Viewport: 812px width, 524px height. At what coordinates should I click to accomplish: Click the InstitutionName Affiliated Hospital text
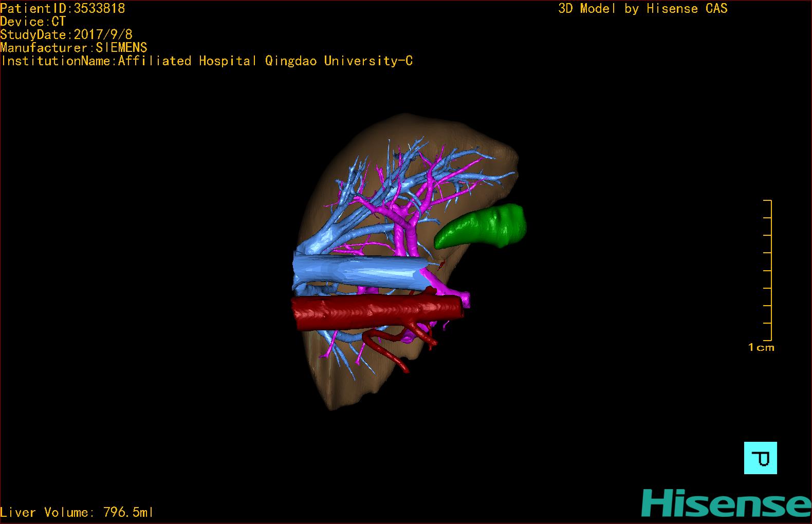click(x=207, y=61)
